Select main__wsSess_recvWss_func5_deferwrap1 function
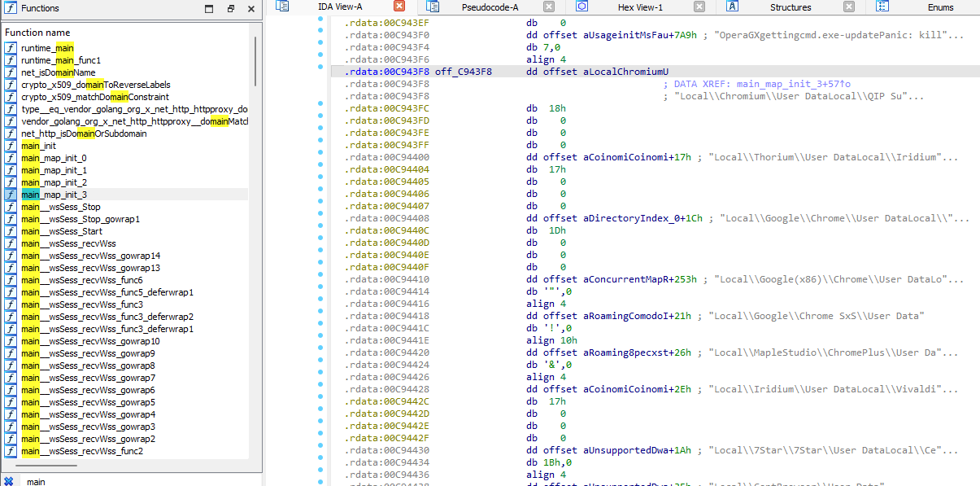 click(107, 292)
